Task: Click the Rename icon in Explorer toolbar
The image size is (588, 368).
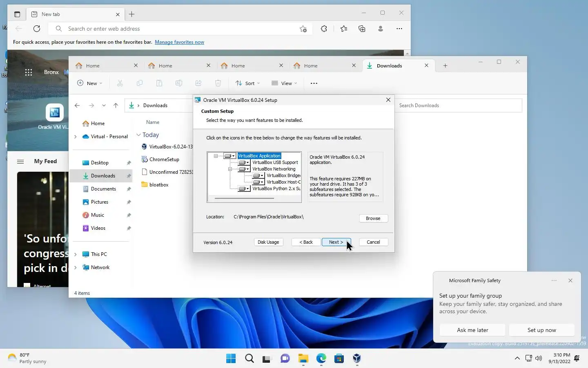Action: [179, 83]
